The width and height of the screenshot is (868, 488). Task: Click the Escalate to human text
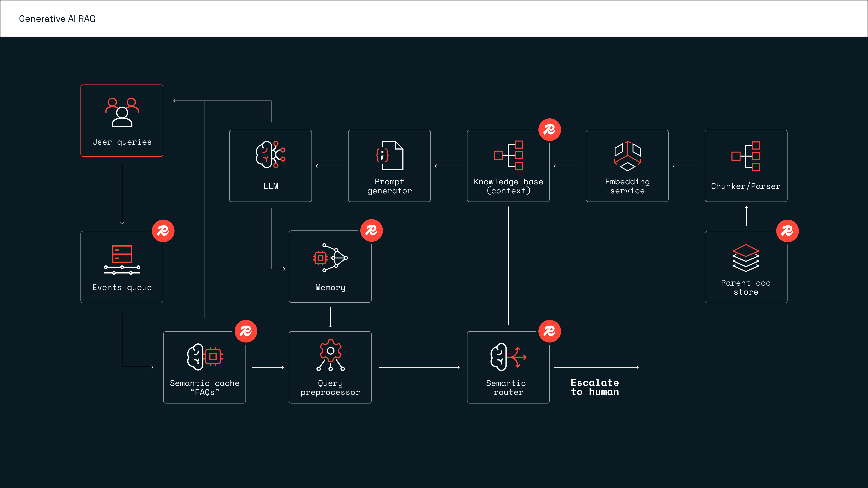(595, 387)
